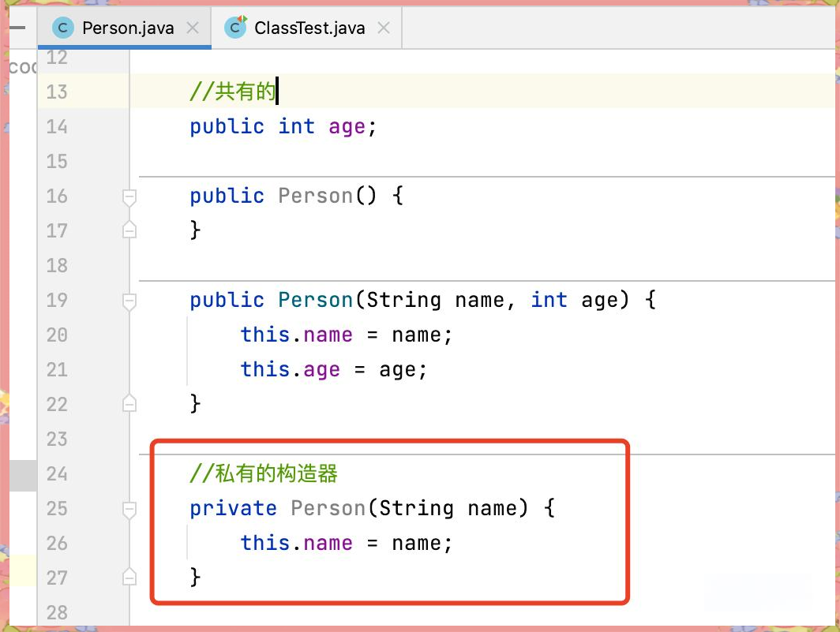
Task: Collapse the private constructor at line 25
Action: (x=129, y=510)
